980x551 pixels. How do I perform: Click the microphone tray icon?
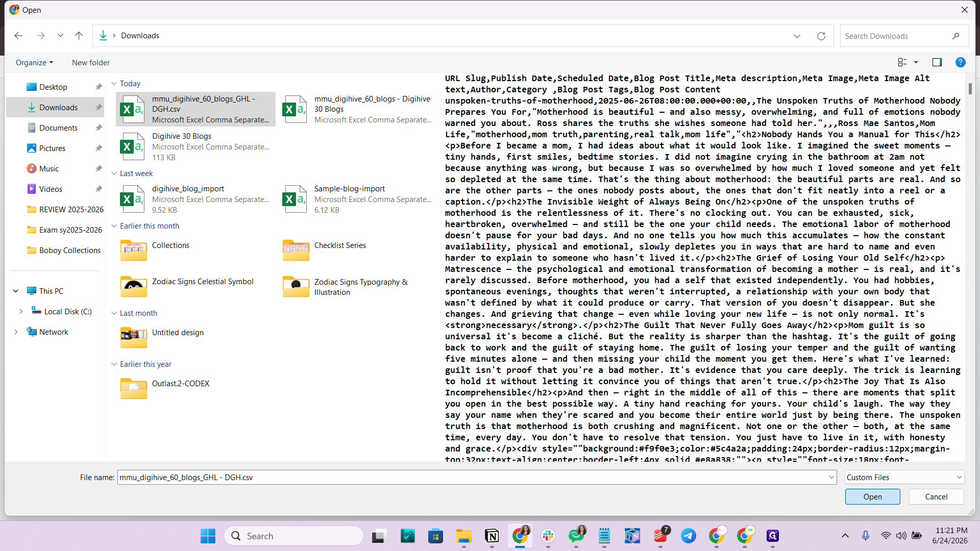[x=866, y=536]
